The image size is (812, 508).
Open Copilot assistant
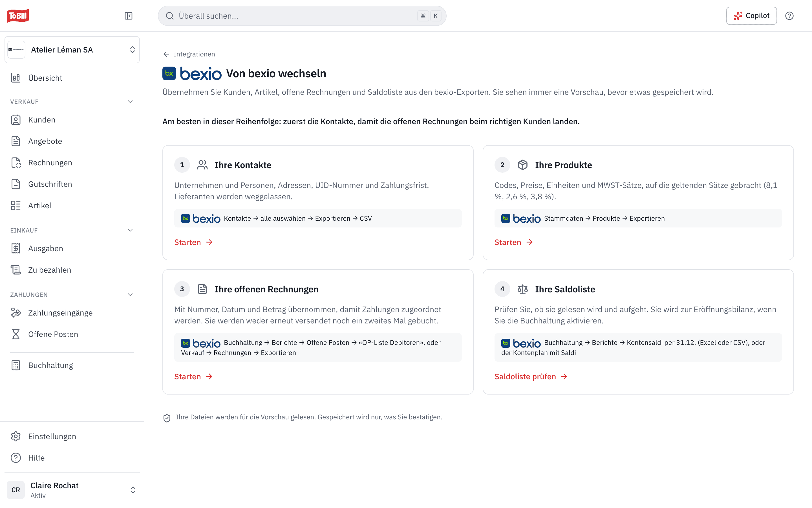click(751, 16)
